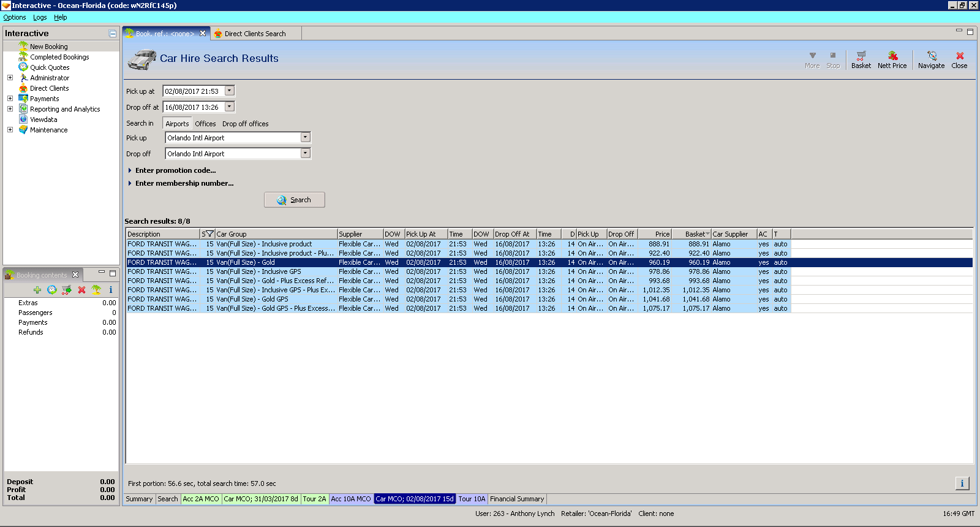Expand the Reporting and Analytics tree node
Viewport: 980px width, 527px height.
click(10, 109)
